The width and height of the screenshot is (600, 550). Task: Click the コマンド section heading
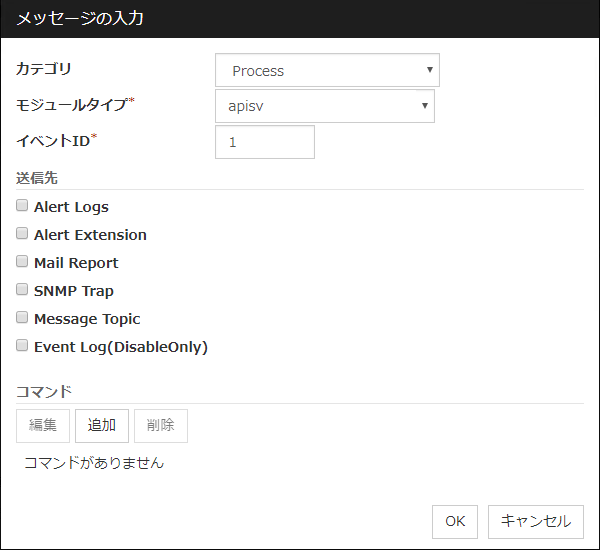tap(44, 391)
